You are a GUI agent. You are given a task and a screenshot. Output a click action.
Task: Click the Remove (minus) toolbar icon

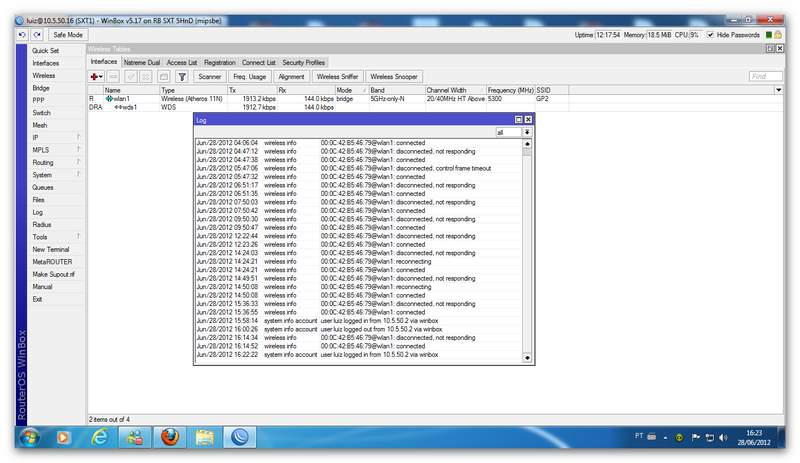pos(113,77)
